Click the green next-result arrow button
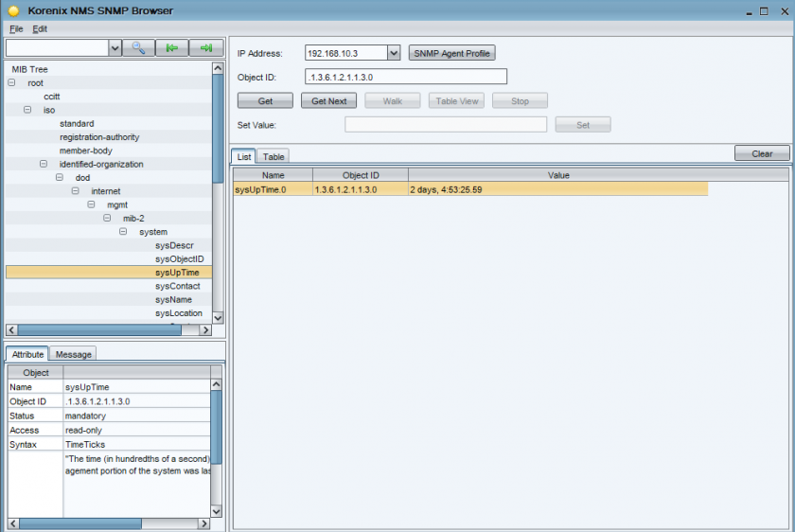 coord(206,48)
